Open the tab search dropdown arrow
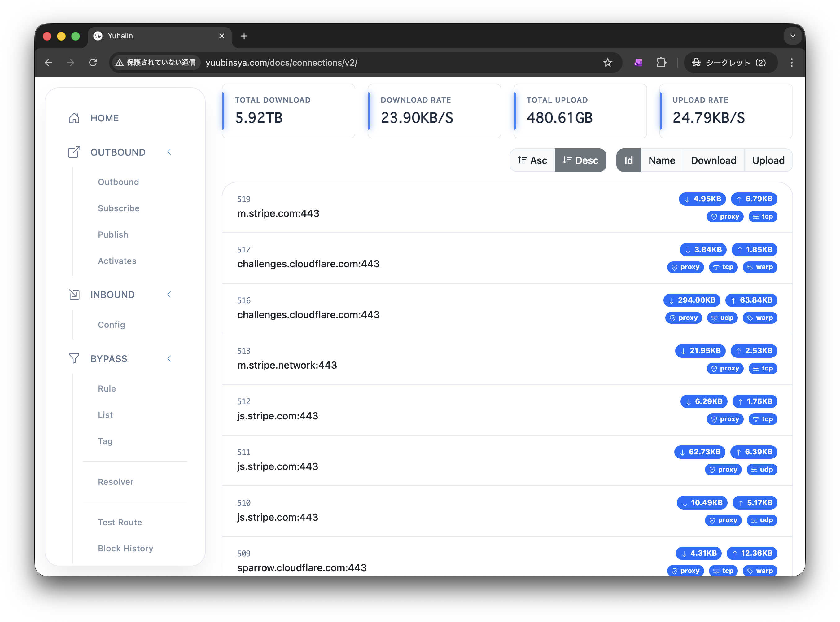Image resolution: width=840 pixels, height=622 pixels. click(x=793, y=36)
